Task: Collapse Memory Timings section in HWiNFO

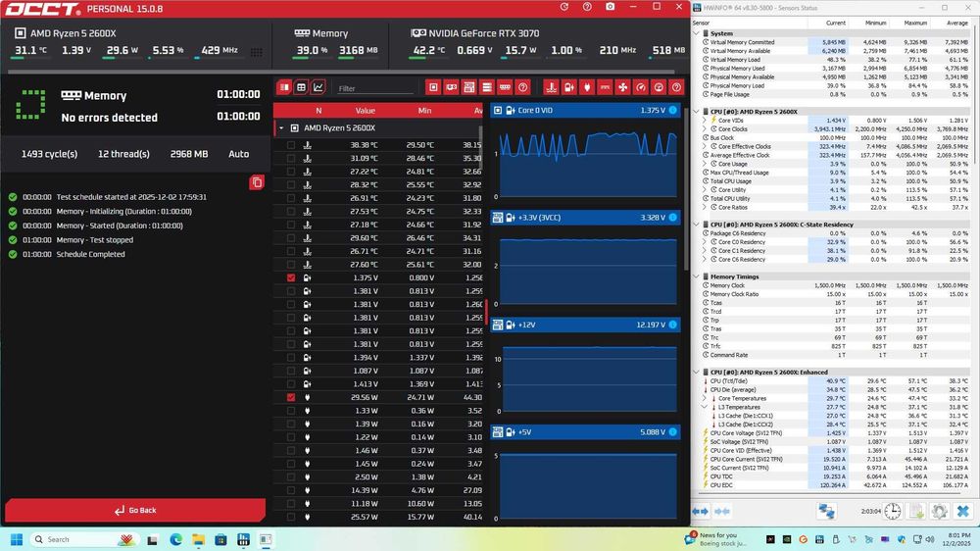Action: point(696,276)
